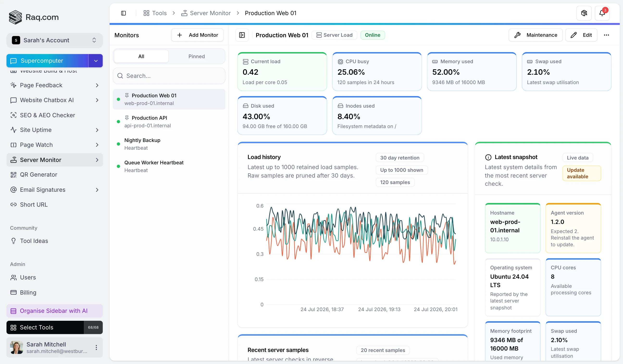The image size is (623, 364).
Task: Click the Live data badge
Action: 578,158
